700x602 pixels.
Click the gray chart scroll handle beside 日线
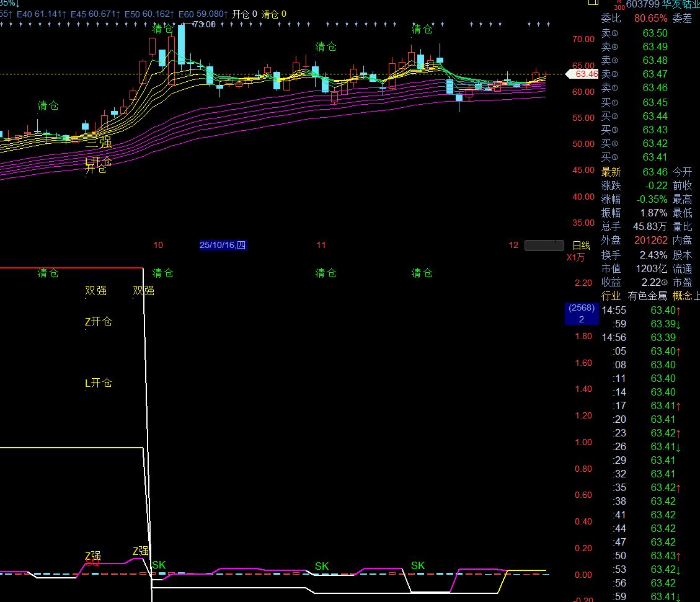544,246
